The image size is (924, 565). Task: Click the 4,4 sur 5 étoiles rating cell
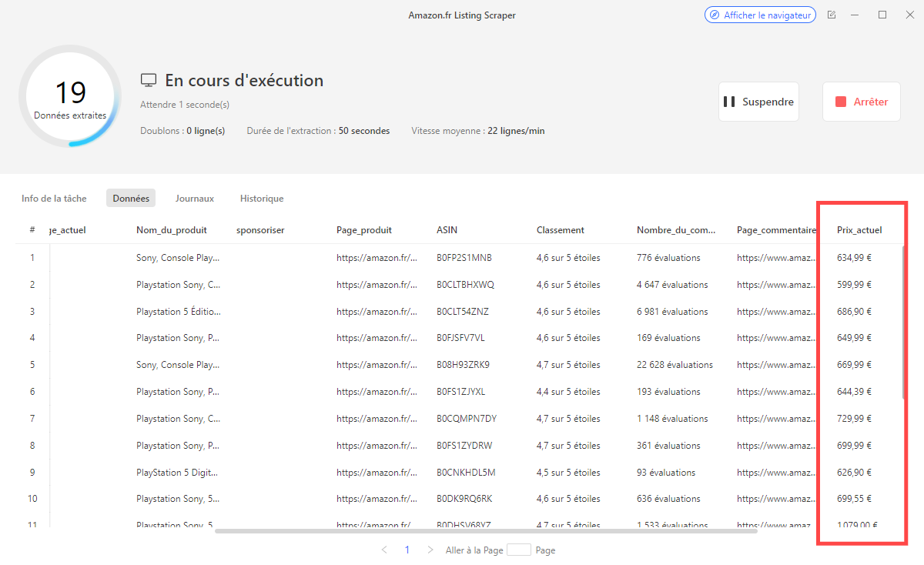(x=568, y=392)
